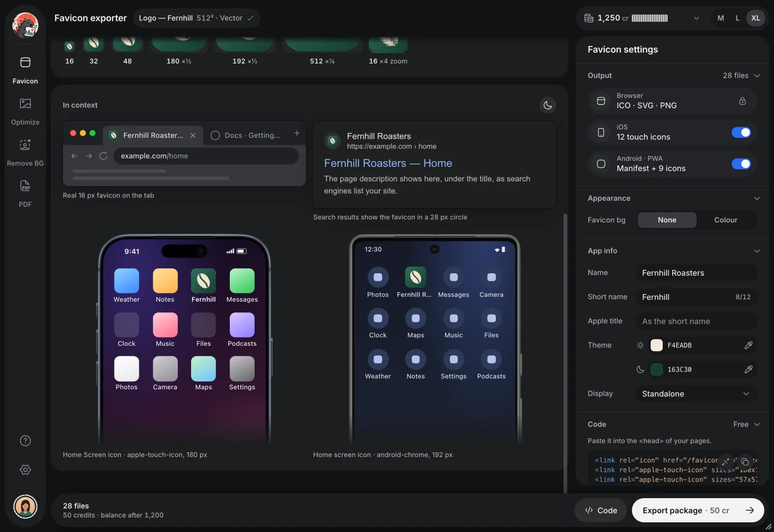Set favicon background to None
The height and width of the screenshot is (532, 774).
click(x=667, y=220)
